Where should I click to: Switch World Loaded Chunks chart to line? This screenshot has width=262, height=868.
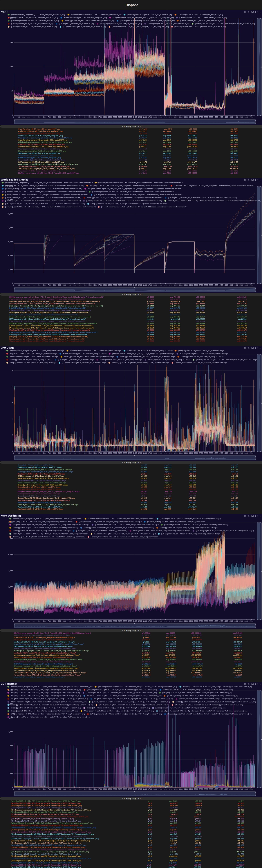tap(249, 180)
